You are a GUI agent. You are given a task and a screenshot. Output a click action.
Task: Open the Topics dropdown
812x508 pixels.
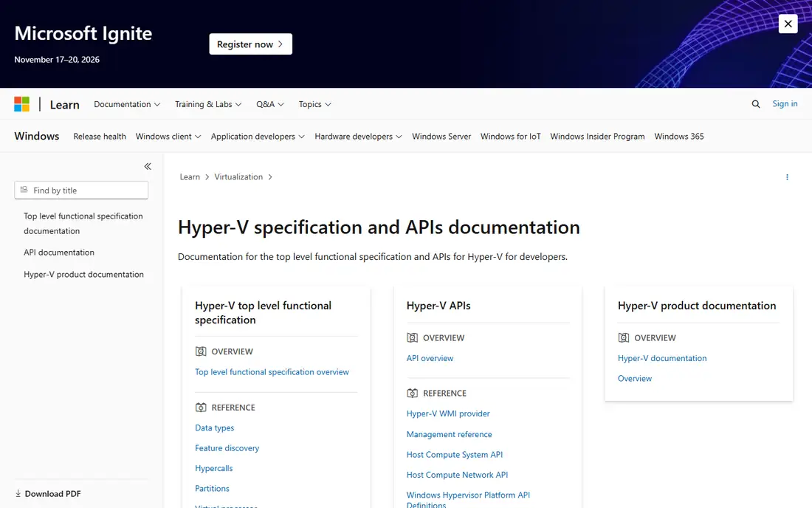point(314,104)
